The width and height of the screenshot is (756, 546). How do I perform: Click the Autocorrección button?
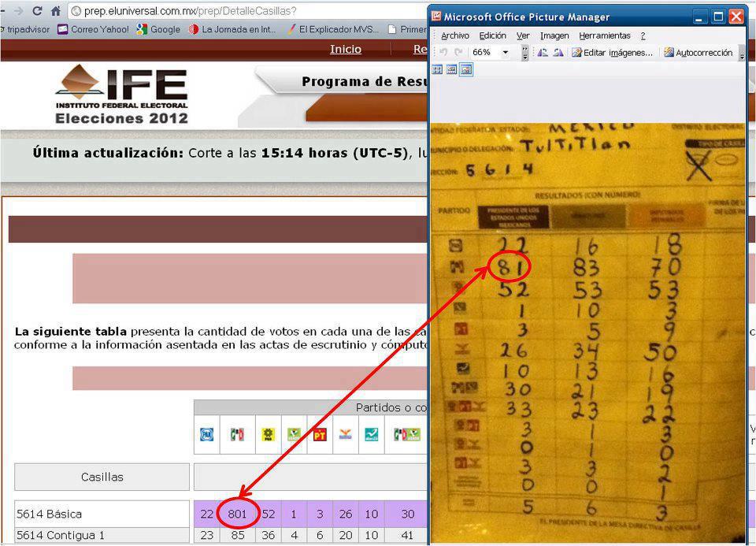point(698,53)
